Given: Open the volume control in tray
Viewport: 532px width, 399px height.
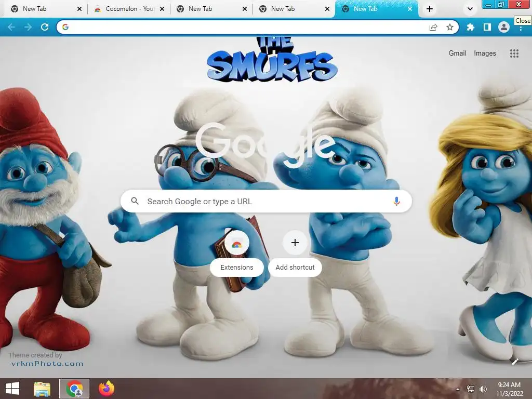Looking at the screenshot, I should [x=483, y=389].
